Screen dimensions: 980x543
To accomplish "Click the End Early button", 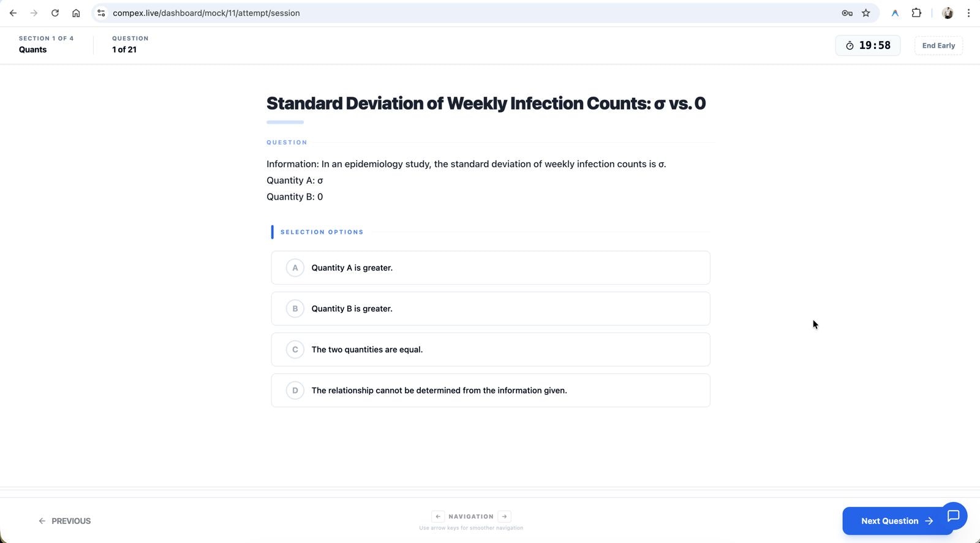I will pyautogui.click(x=938, y=45).
